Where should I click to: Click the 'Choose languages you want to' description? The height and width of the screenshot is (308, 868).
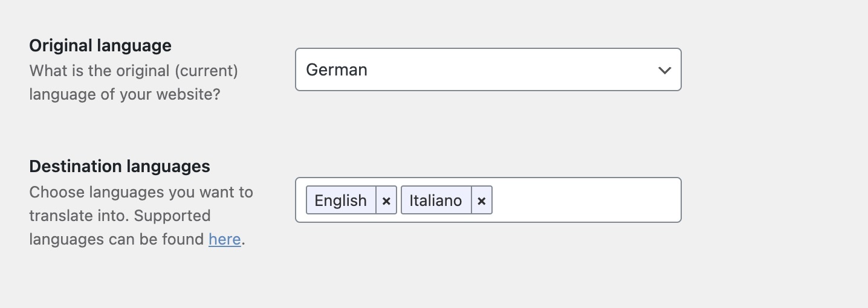pyautogui.click(x=141, y=192)
